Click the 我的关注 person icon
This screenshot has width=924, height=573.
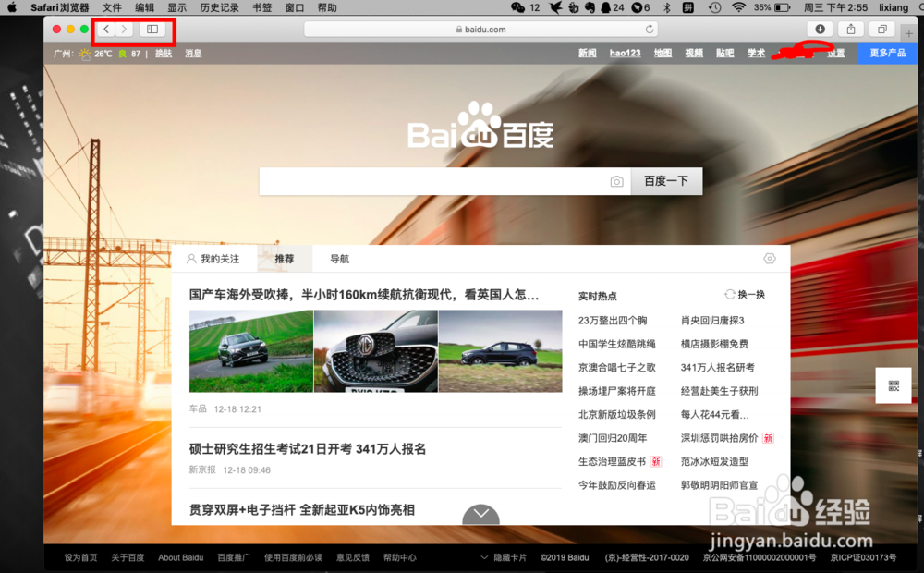click(x=191, y=259)
